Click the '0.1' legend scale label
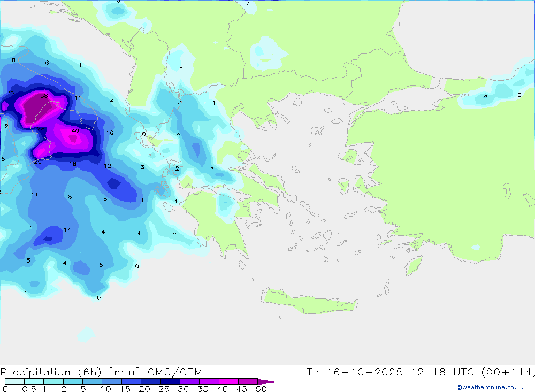Image resolution: width=535 pixels, height=392 pixels. pos(9,389)
